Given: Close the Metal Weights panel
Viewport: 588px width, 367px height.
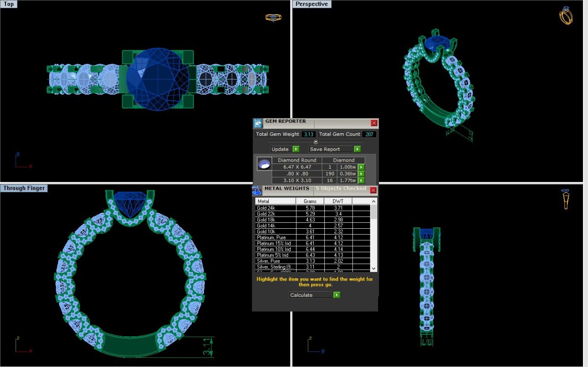Looking at the screenshot, I should 373,190.
